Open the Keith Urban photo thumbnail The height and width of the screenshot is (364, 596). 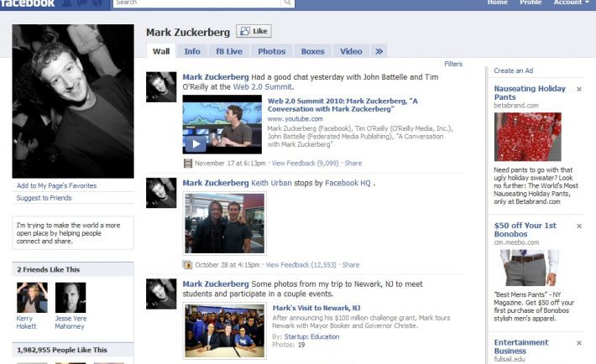(x=225, y=223)
